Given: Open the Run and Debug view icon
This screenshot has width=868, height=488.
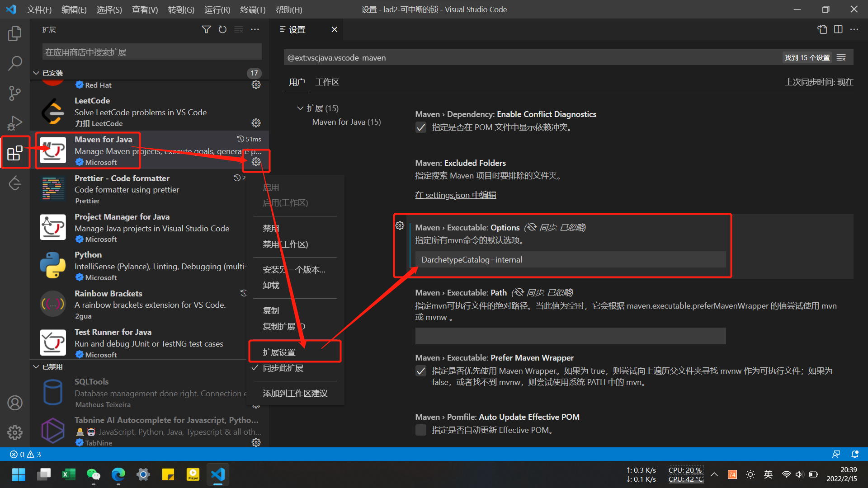Looking at the screenshot, I should 15,122.
